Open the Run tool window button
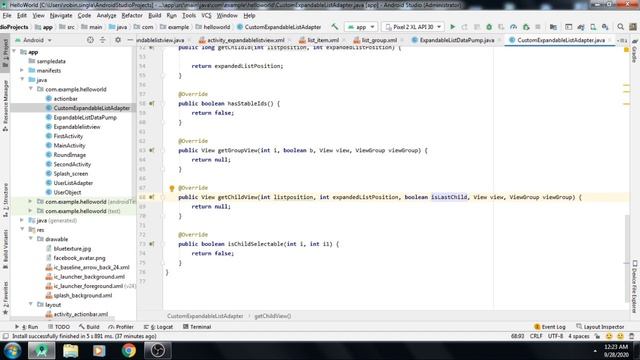 point(26,327)
